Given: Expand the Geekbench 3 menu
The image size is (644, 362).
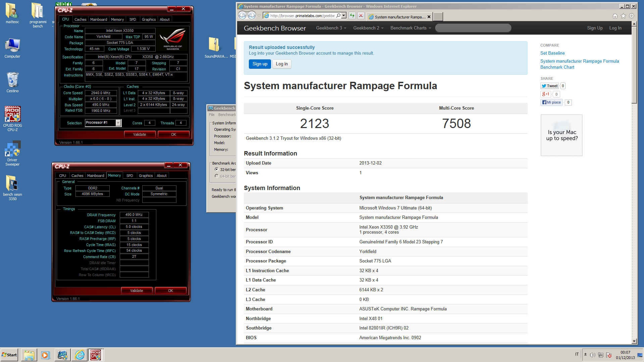Looking at the screenshot, I should point(331,28).
